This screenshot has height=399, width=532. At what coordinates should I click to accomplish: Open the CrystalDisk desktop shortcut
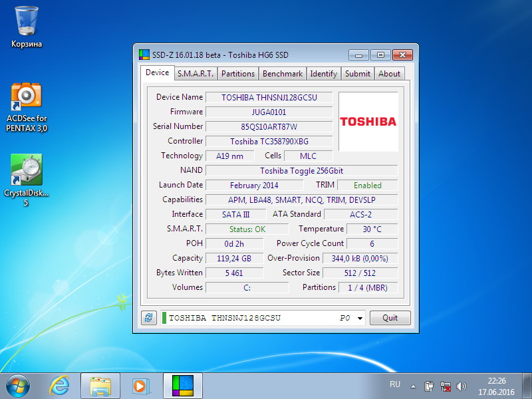click(27, 180)
